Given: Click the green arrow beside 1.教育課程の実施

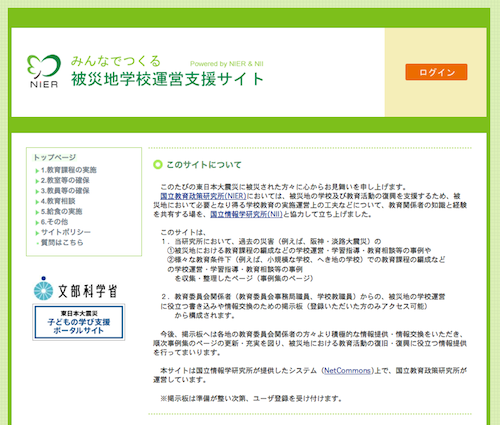Looking at the screenshot, I should tap(37, 171).
